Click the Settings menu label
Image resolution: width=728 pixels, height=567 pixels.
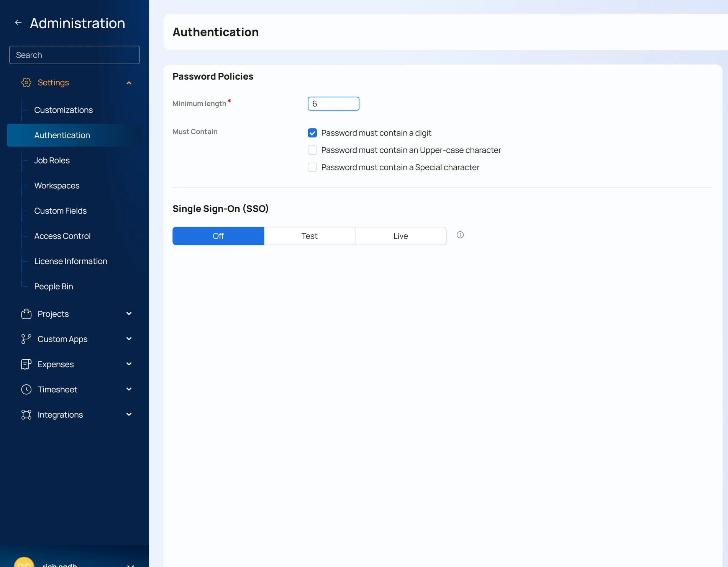pos(53,83)
